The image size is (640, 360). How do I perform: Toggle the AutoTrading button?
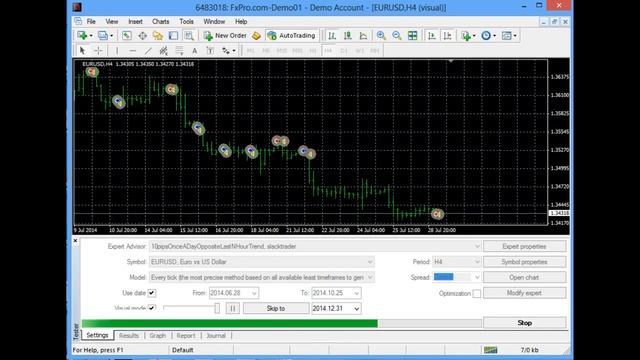(x=291, y=36)
